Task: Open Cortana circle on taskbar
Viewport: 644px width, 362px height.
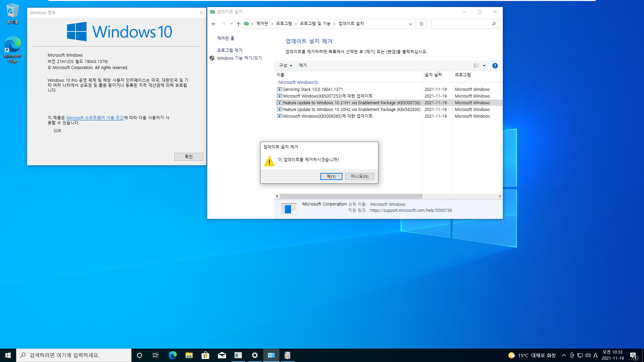Action: pos(140,355)
